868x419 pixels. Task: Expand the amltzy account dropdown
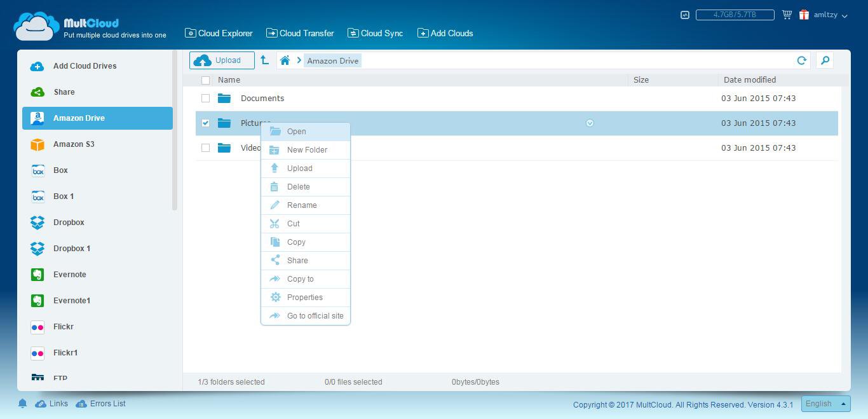(x=831, y=15)
